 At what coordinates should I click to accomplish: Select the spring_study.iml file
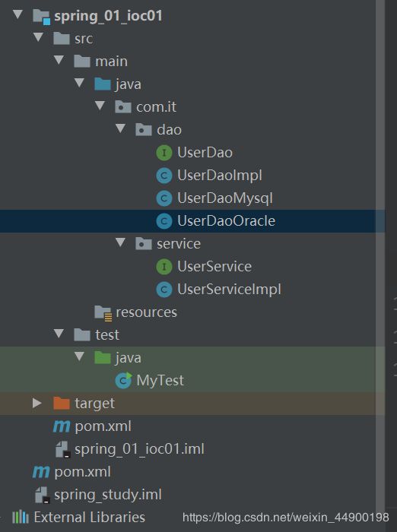108,495
